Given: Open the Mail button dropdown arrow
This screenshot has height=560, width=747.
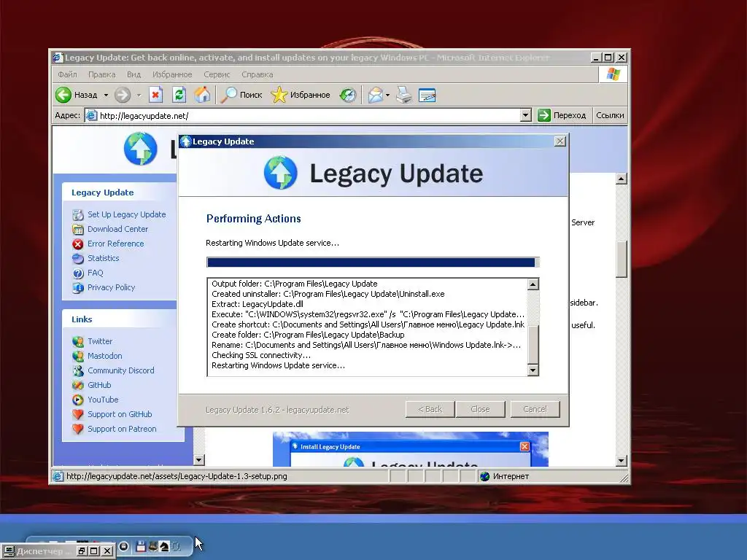Looking at the screenshot, I should [388, 95].
